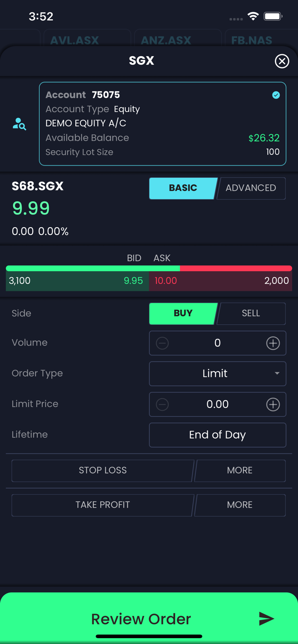Decrease the Limit Price with minus

tap(162, 404)
